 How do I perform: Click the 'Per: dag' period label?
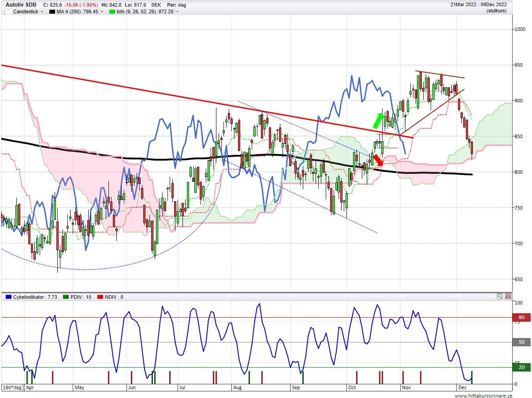(x=176, y=4)
